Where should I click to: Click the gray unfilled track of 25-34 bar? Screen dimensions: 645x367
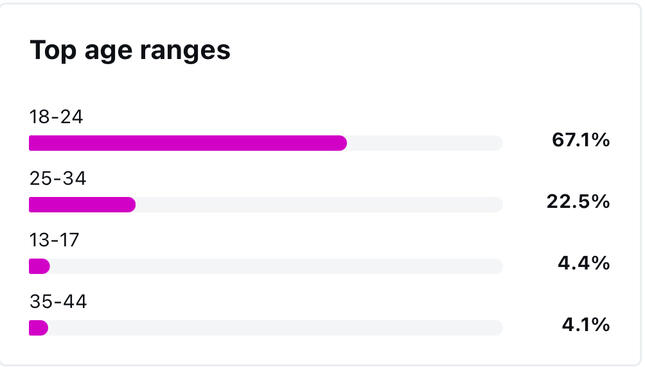(319, 204)
